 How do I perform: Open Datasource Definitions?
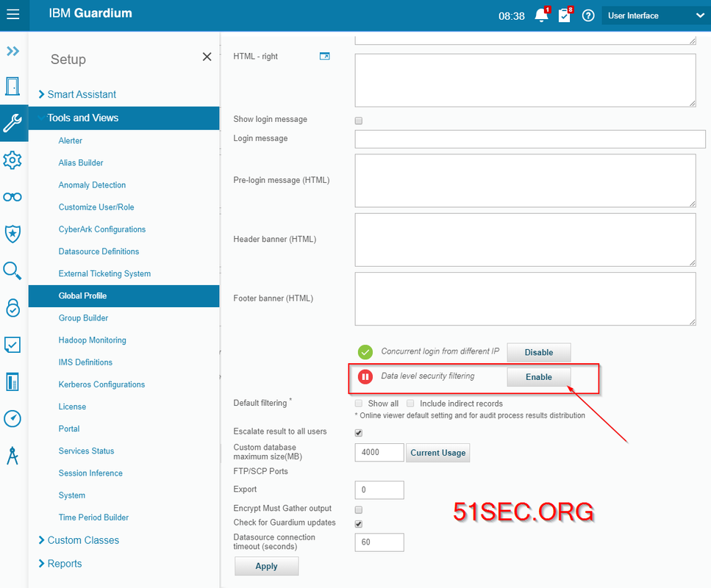coord(99,251)
